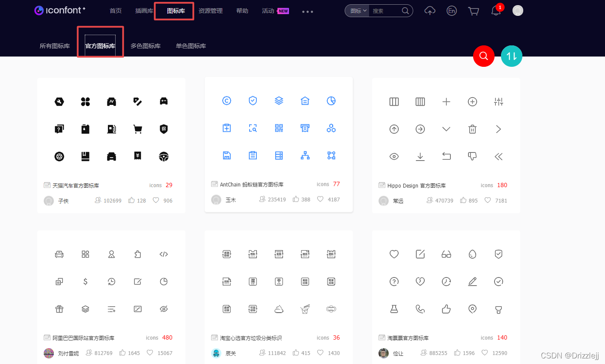Open the iconfont logo home link
The width and height of the screenshot is (605, 364).
click(x=60, y=10)
